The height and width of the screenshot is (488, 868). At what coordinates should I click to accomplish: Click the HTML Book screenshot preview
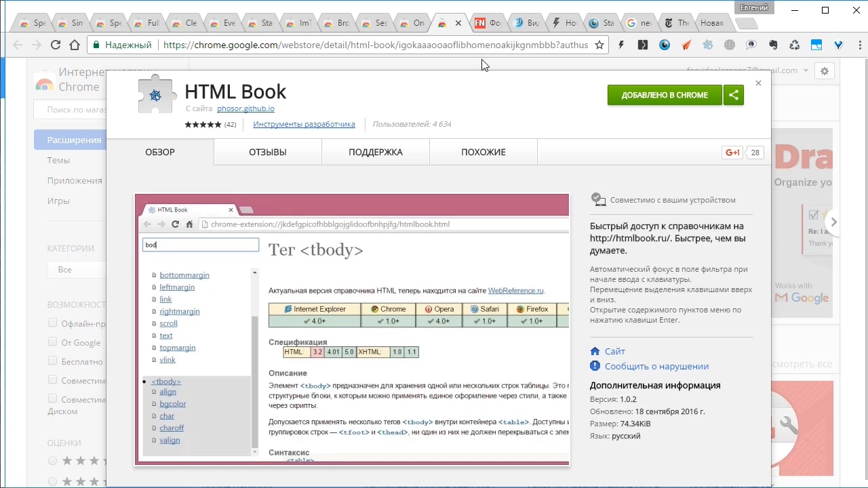pos(352,329)
